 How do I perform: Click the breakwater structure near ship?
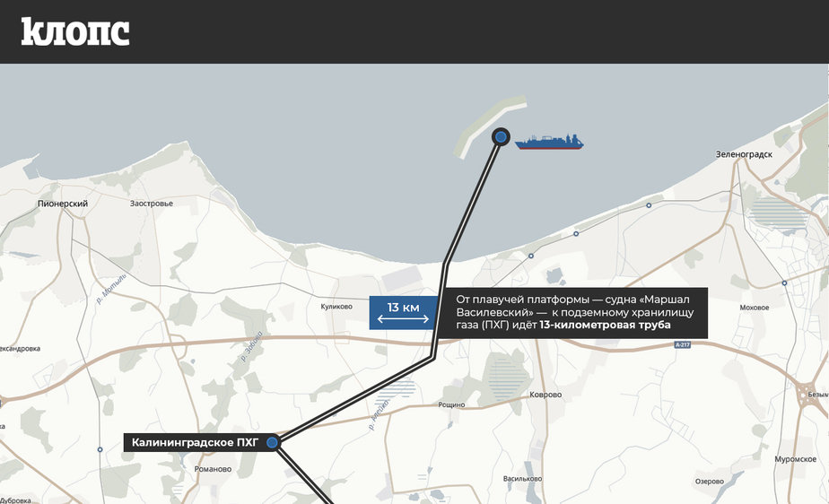pos(490,126)
